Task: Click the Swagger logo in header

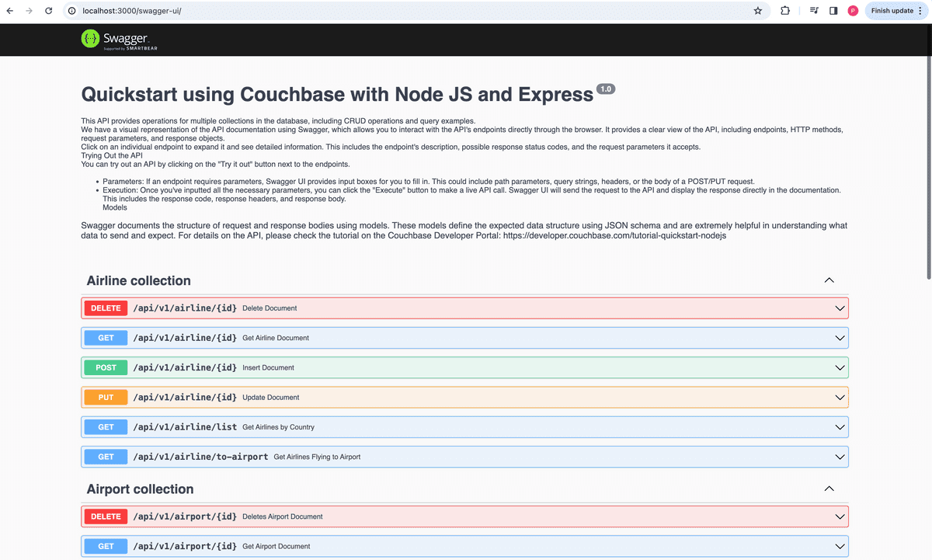Action: tap(115, 40)
